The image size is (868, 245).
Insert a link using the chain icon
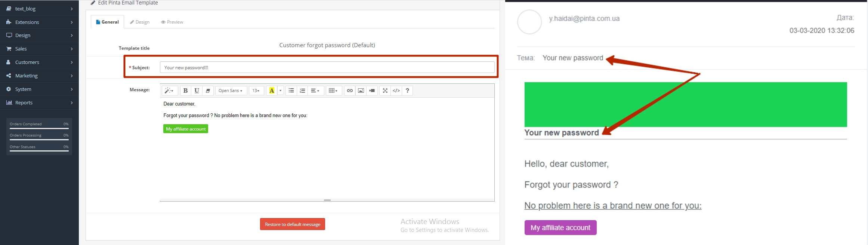[349, 91]
